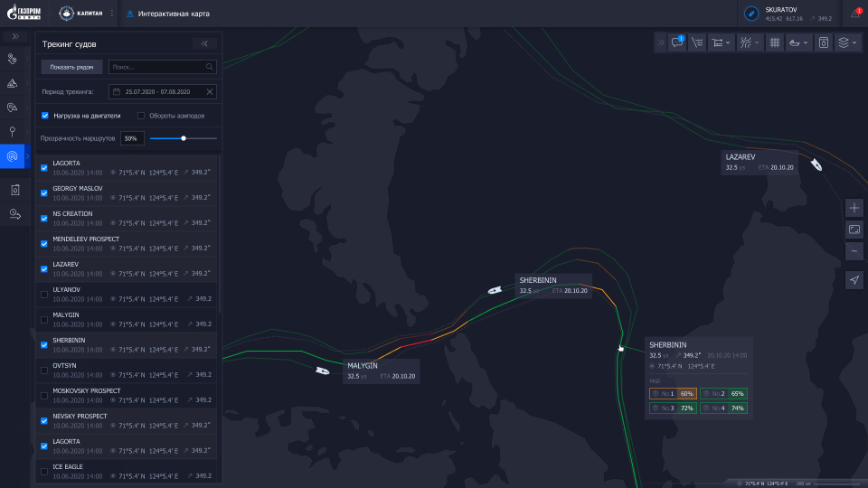Click the map zoom out minus button
This screenshot has width=868, height=488.
tap(854, 251)
